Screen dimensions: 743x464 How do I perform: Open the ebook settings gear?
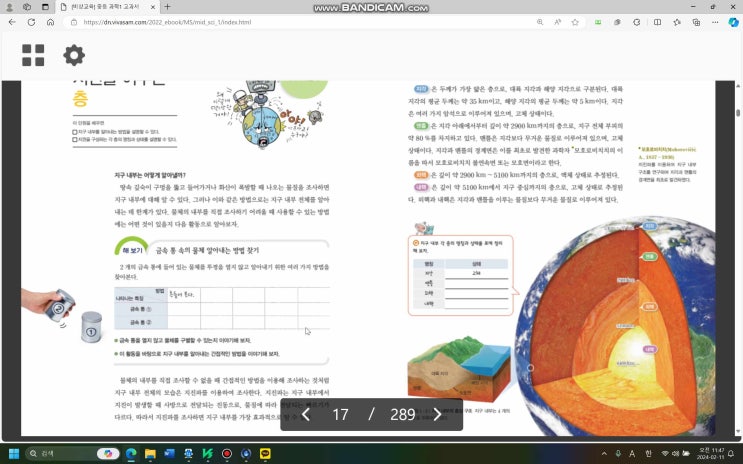pyautogui.click(x=74, y=55)
